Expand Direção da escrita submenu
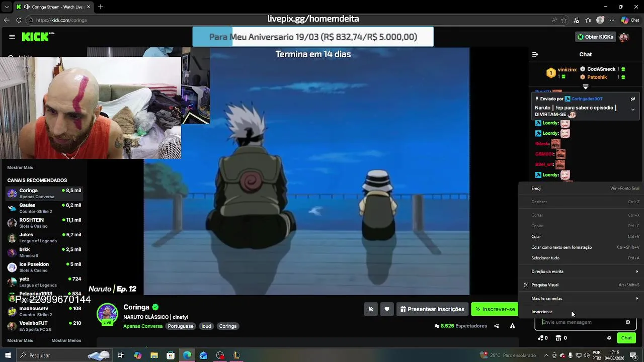The width and height of the screenshot is (644, 362). (x=582, y=271)
